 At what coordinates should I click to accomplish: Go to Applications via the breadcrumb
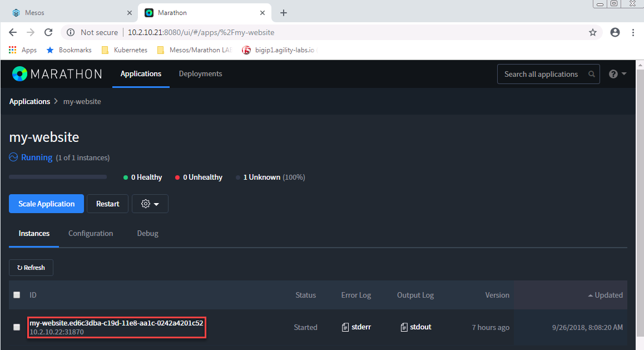29,101
